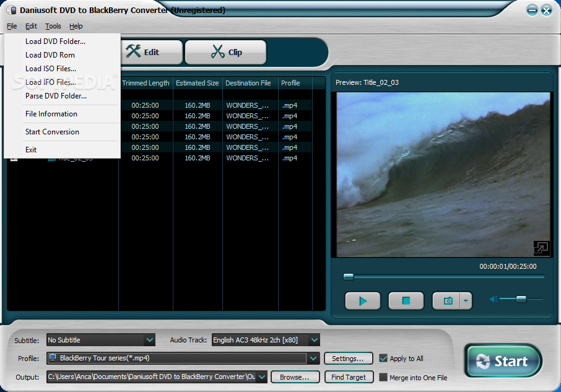Adjust the volume slider handle

[521, 299]
